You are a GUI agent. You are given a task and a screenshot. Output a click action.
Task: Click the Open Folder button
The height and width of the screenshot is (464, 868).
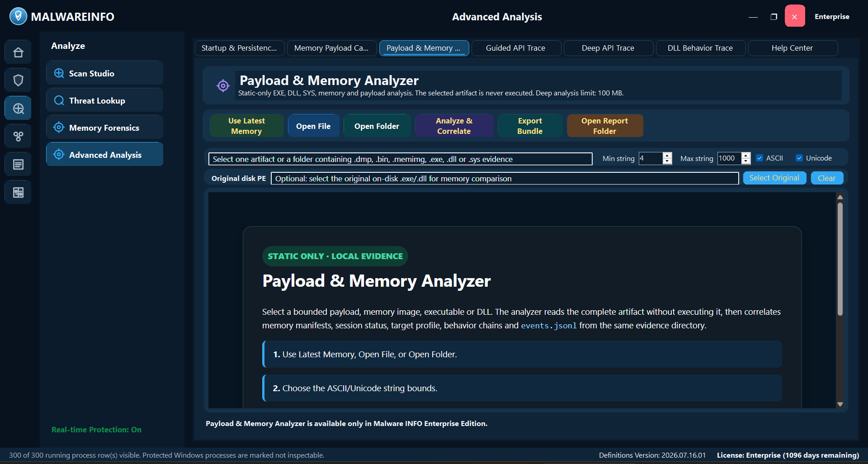(377, 126)
